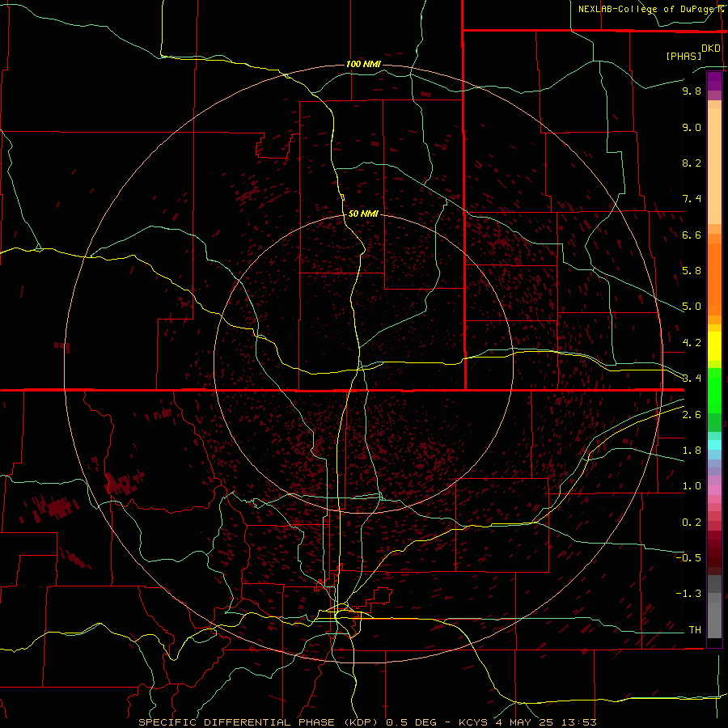The height and width of the screenshot is (728, 728).
Task: Click the yellow swatch on the color bar
Action: click(714, 346)
